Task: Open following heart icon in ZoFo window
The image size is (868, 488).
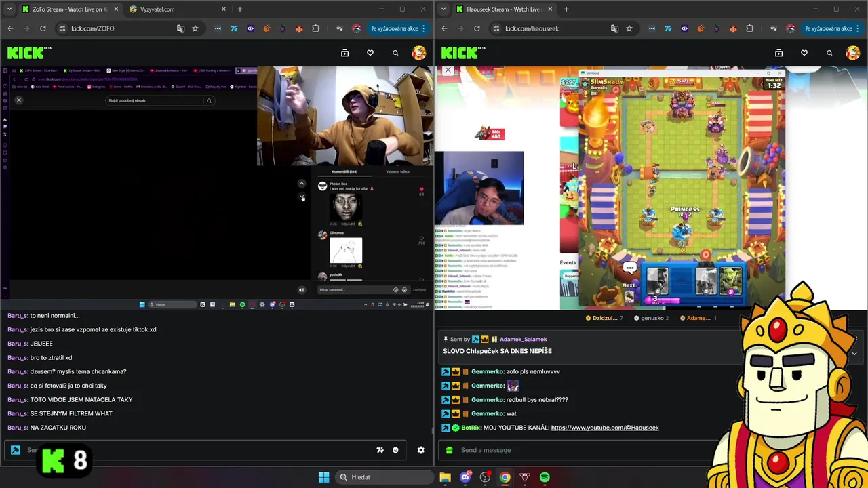Action: (x=370, y=53)
